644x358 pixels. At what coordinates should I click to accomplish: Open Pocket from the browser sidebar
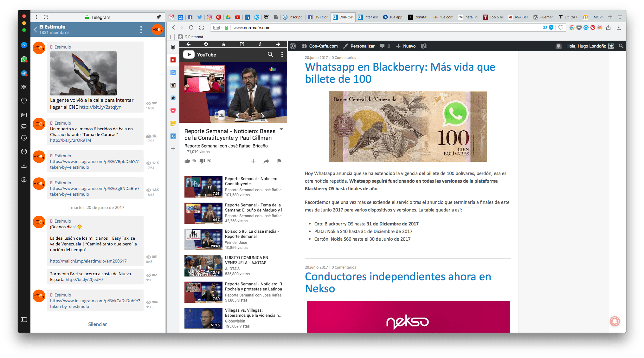pos(173,111)
